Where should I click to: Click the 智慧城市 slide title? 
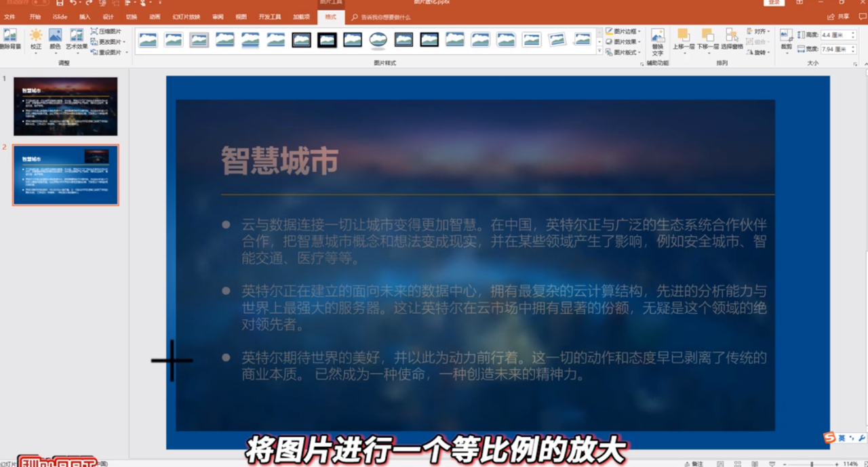point(279,160)
